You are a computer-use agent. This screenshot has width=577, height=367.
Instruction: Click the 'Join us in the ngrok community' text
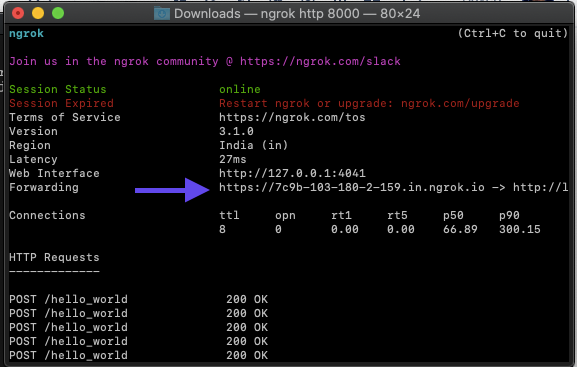pos(114,61)
